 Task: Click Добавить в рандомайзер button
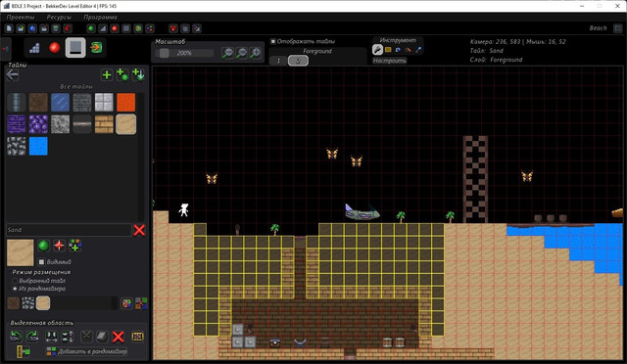pyautogui.click(x=87, y=351)
